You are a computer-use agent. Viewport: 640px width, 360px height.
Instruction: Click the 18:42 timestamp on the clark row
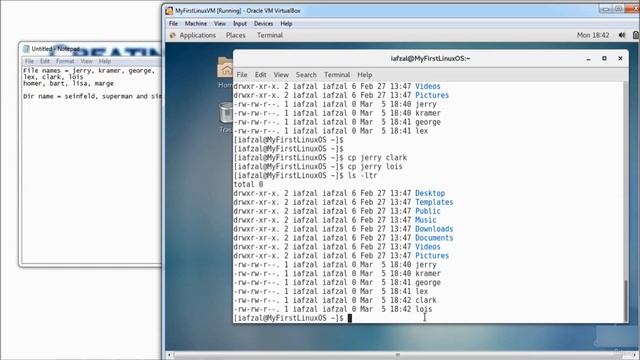point(400,300)
